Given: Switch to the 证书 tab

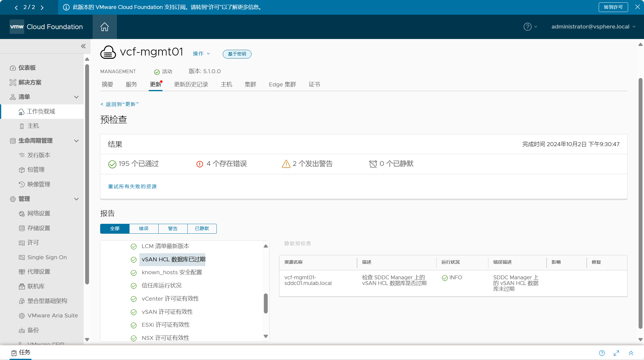Looking at the screenshot, I should tap(314, 85).
